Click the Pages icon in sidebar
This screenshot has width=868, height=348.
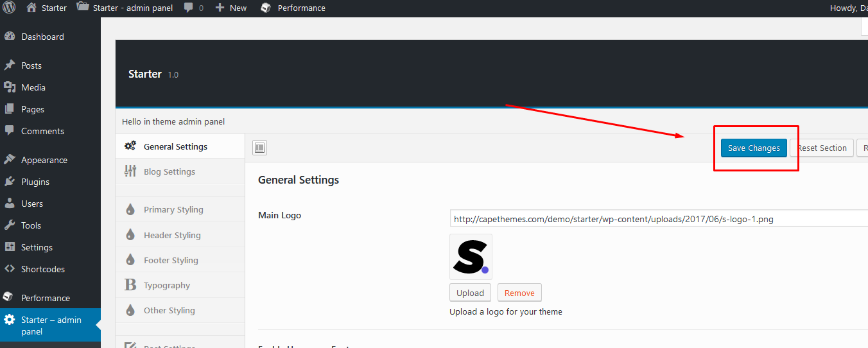10,109
